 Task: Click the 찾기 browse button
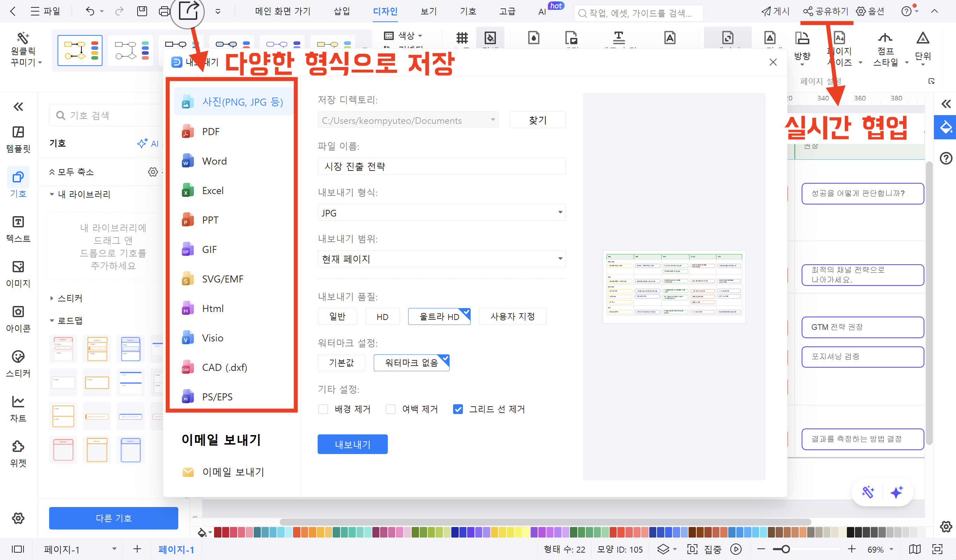(537, 120)
